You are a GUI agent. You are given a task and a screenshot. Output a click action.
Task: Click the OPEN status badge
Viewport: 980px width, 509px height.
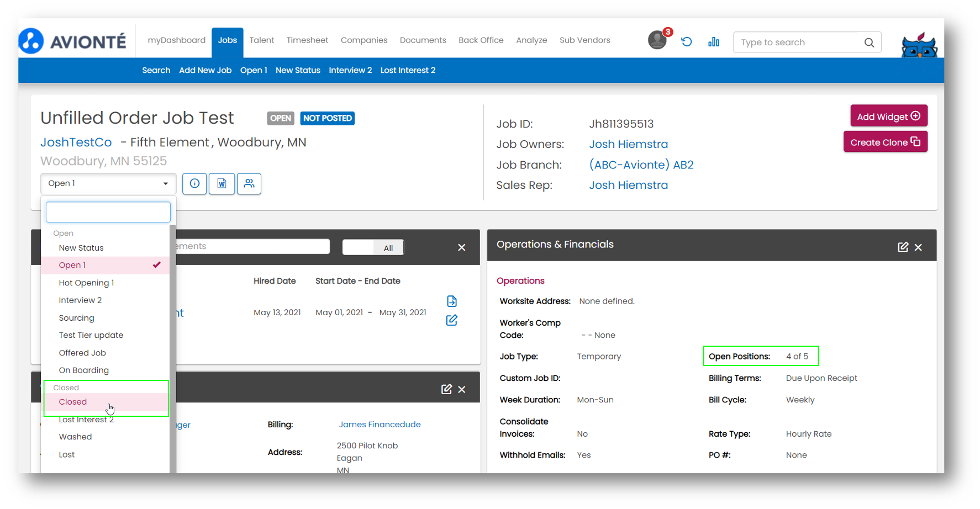pyautogui.click(x=281, y=118)
